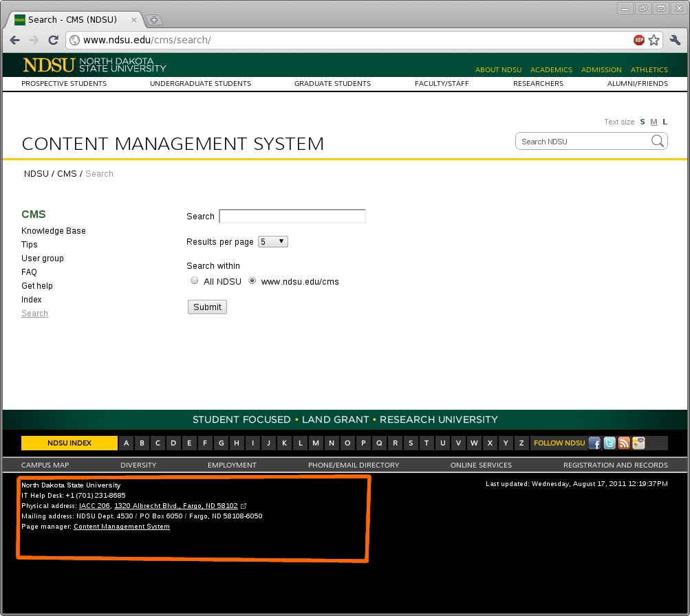Click the RSS feed icon

point(624,443)
